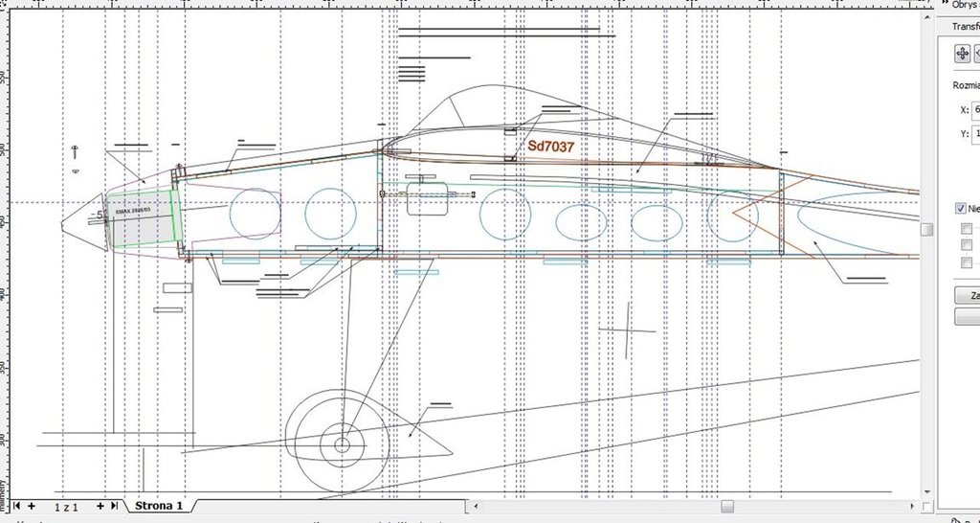Viewport: 980px width, 523px height.
Task: Go to last page using navigator arrow
Action: tap(114, 506)
